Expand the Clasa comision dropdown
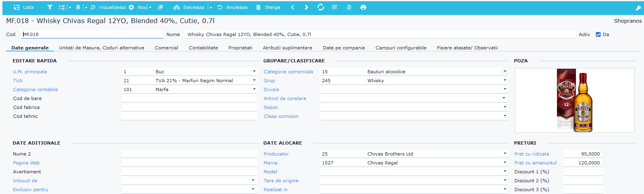The width and height of the screenshot is (644, 194). [x=505, y=116]
